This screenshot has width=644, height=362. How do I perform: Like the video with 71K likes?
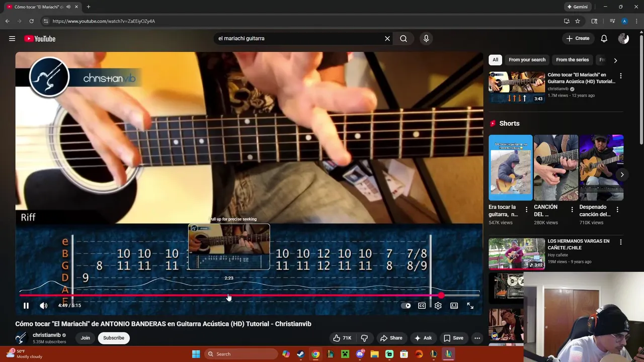pyautogui.click(x=342, y=338)
